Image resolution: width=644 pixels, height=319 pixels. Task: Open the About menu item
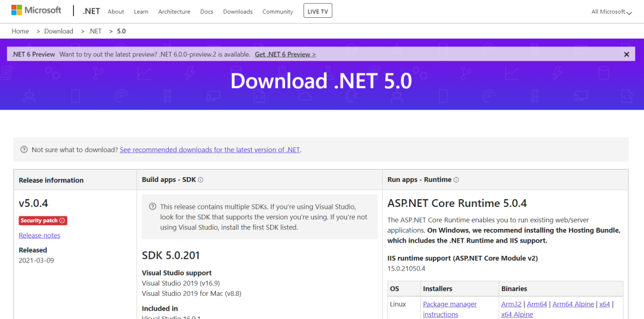tap(116, 12)
